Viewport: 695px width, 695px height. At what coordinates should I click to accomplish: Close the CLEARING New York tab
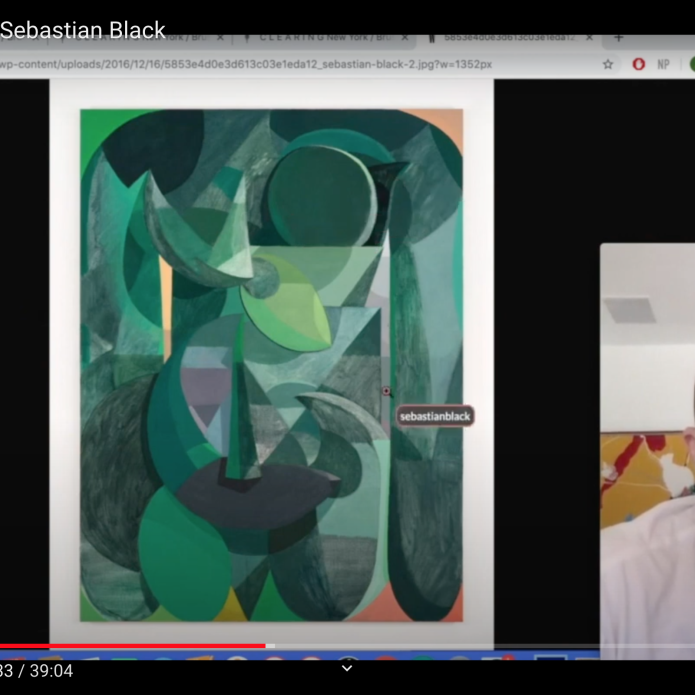405,37
